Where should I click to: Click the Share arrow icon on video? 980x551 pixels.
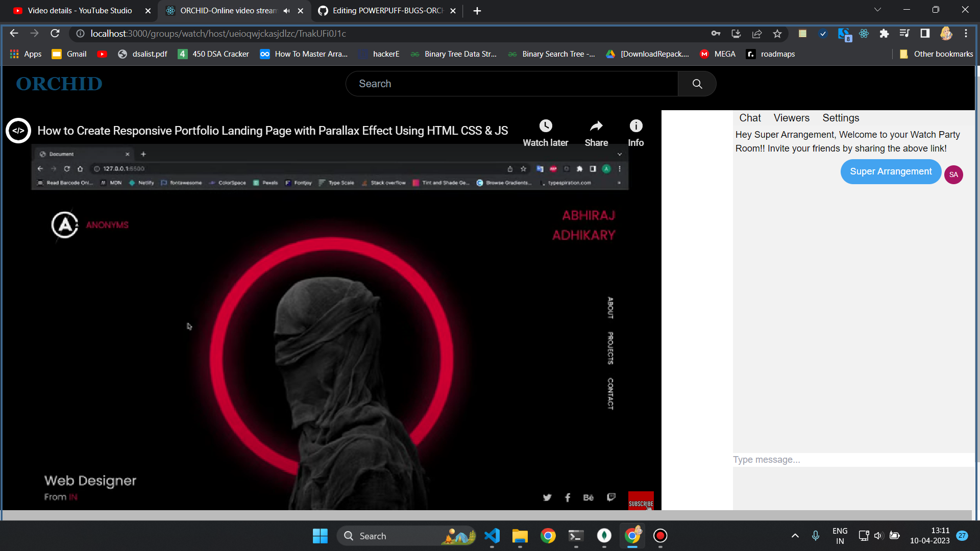point(596,126)
